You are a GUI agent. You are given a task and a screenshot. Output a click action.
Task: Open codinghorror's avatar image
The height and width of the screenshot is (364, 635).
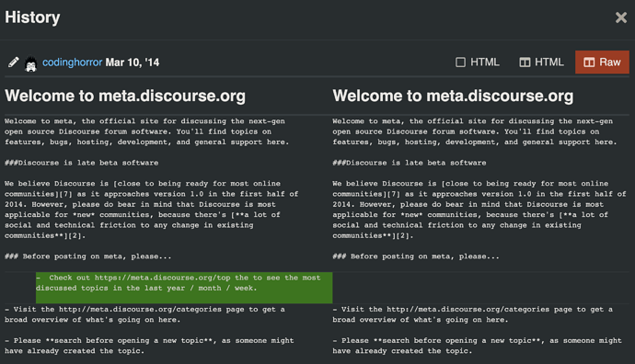tap(30, 63)
